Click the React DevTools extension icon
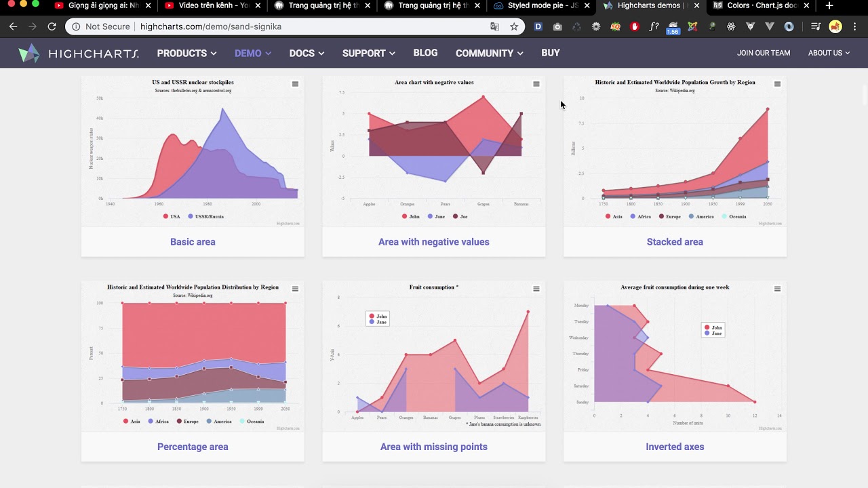 (x=731, y=26)
